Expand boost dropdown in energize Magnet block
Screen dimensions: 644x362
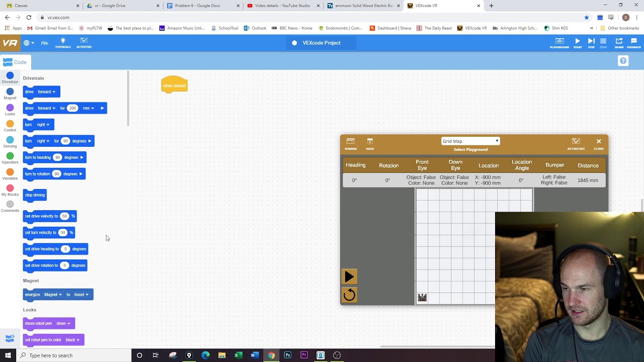[82, 295]
